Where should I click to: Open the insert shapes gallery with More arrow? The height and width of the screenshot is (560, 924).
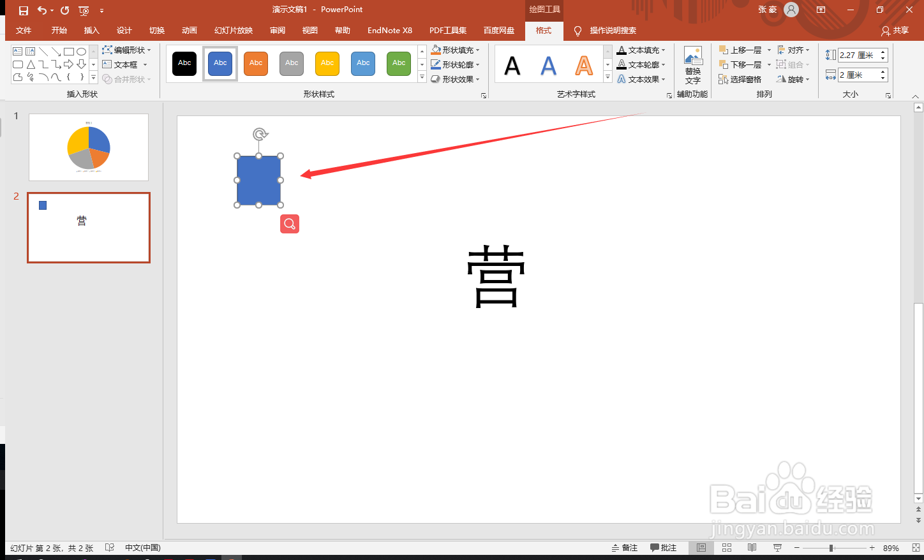[93, 77]
